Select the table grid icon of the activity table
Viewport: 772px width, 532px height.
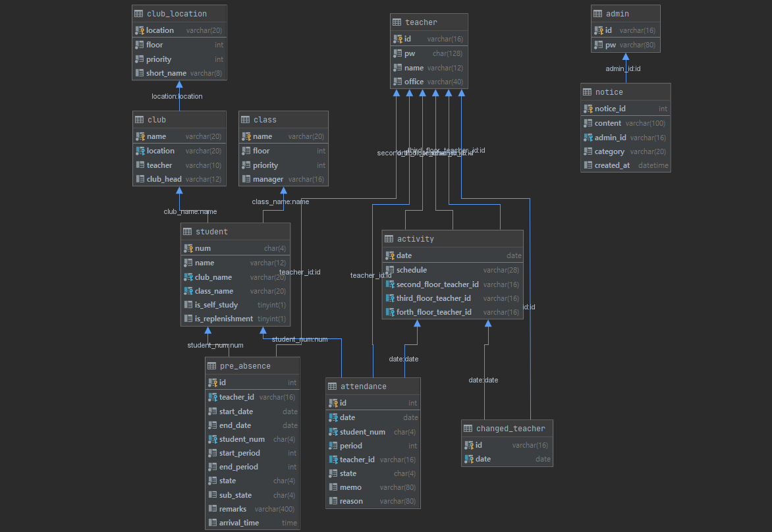coord(387,238)
